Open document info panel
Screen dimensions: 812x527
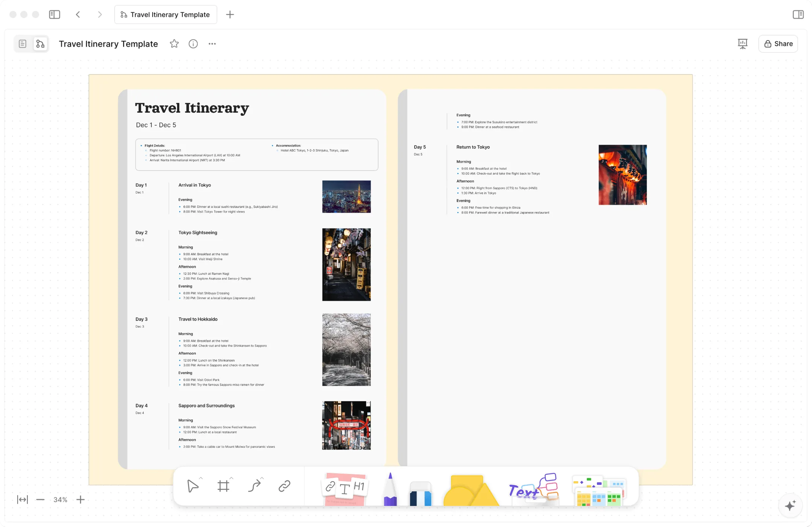tap(193, 44)
